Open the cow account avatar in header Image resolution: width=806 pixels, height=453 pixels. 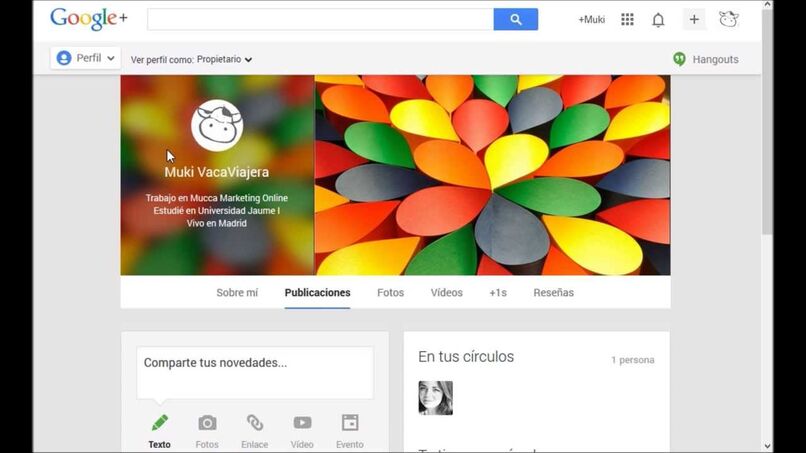pyautogui.click(x=728, y=19)
